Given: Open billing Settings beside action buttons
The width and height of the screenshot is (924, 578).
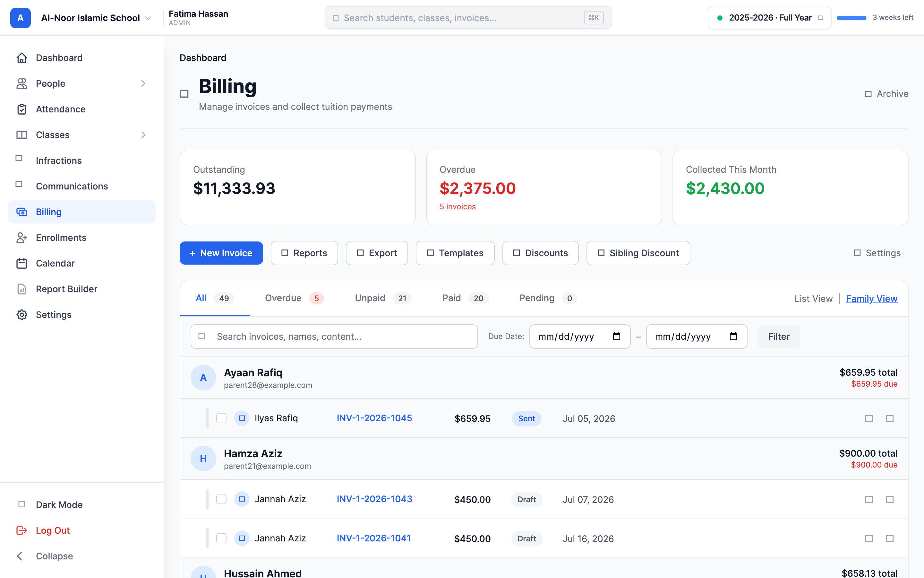Looking at the screenshot, I should [877, 253].
